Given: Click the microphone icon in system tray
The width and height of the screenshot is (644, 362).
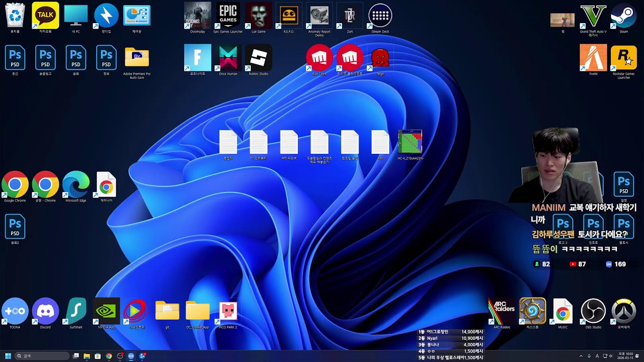Looking at the screenshot, I should 589,356.
